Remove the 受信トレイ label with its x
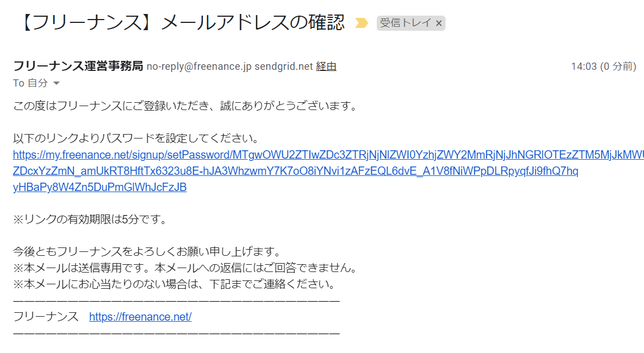644x353 pixels. 439,23
